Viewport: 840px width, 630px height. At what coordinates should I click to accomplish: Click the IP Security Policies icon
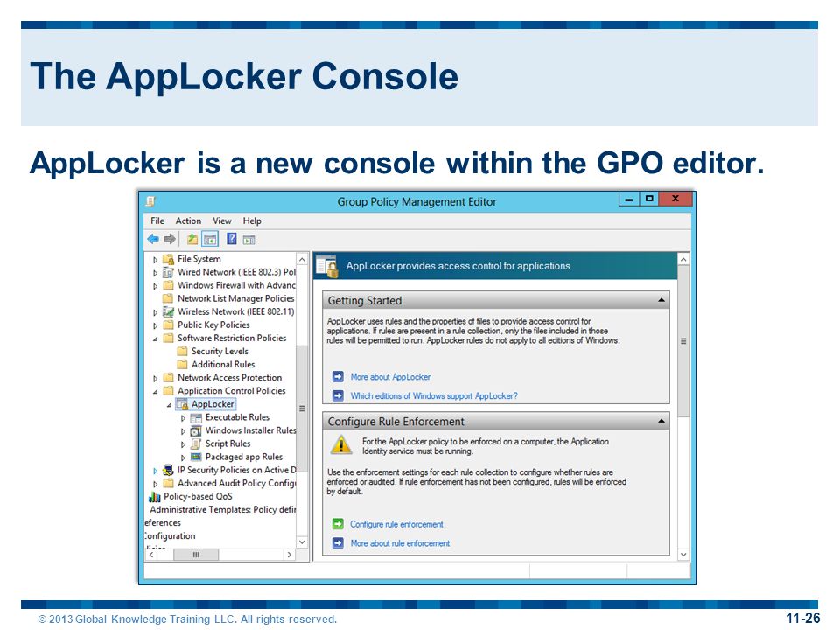pyautogui.click(x=168, y=471)
